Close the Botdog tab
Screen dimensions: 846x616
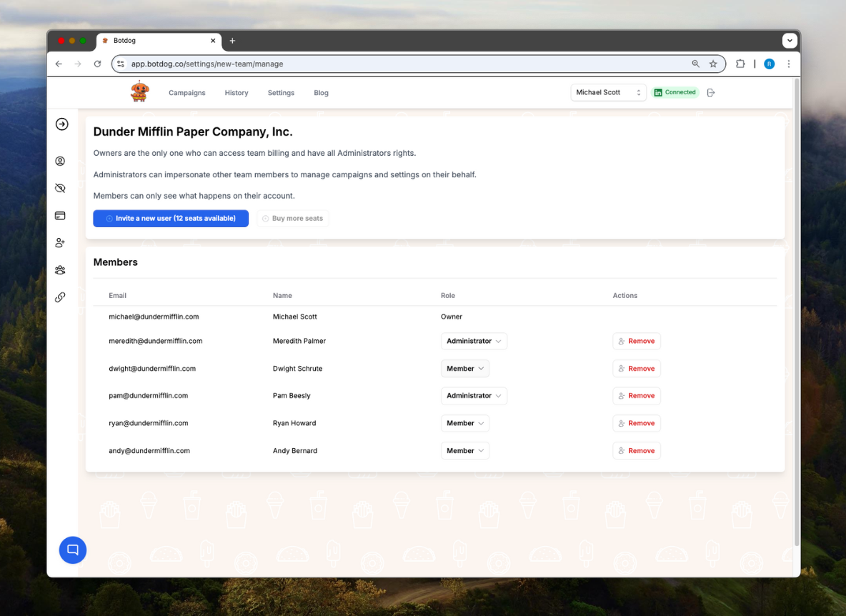coord(213,41)
